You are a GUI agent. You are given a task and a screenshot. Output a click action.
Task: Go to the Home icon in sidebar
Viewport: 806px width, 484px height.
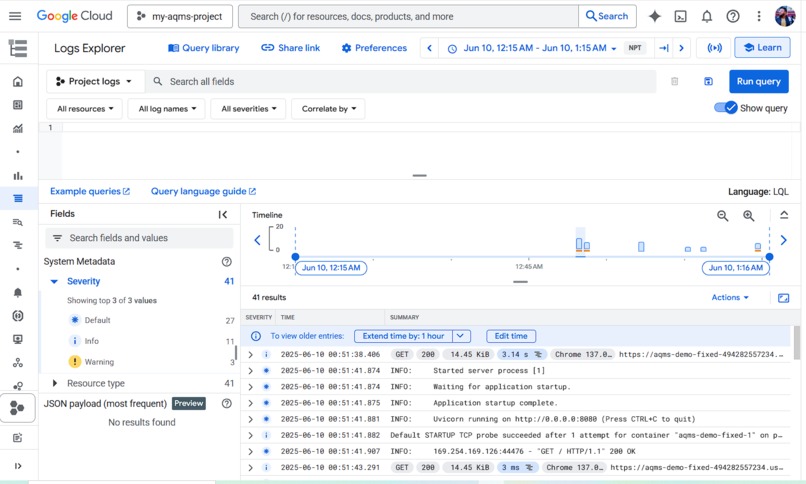[x=18, y=81]
